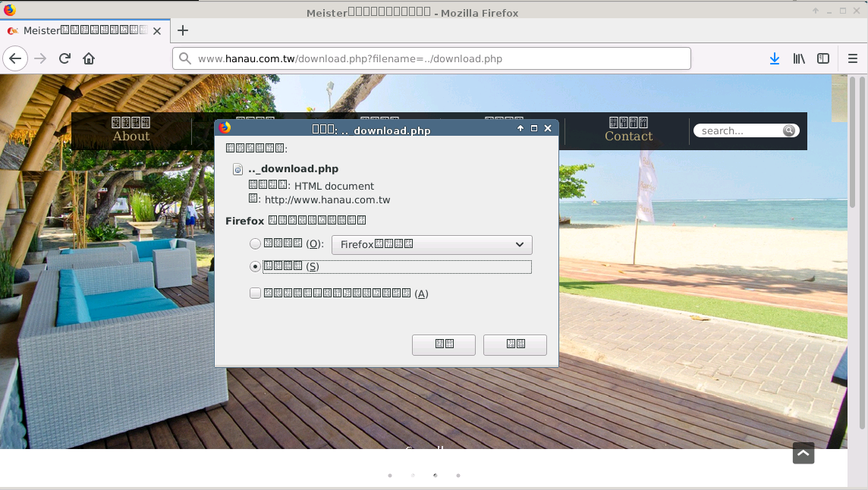This screenshot has height=490, width=868.
Task: Maximize the download dialog window
Action: tap(534, 128)
